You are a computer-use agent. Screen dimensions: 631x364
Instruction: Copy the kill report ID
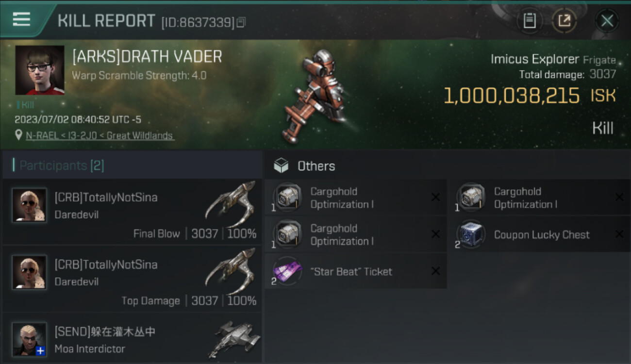[241, 22]
